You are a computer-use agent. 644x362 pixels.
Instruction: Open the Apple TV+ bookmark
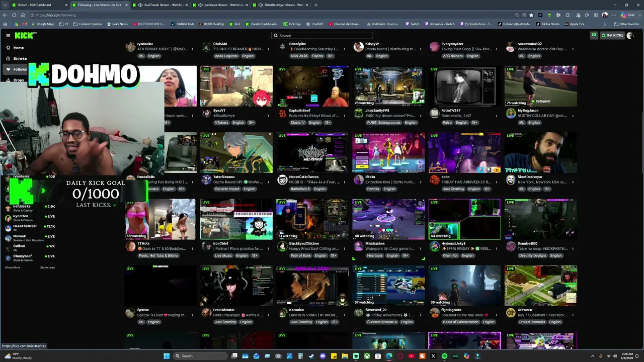575,24
